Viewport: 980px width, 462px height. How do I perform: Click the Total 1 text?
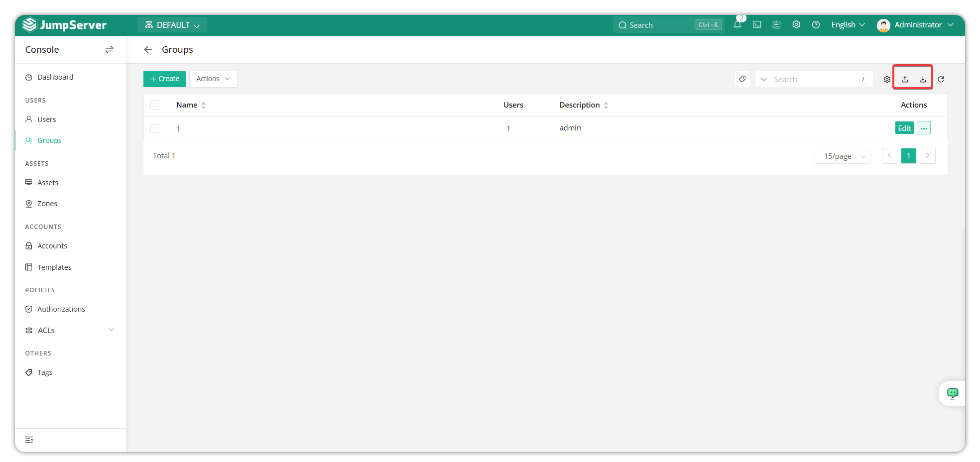coord(164,156)
